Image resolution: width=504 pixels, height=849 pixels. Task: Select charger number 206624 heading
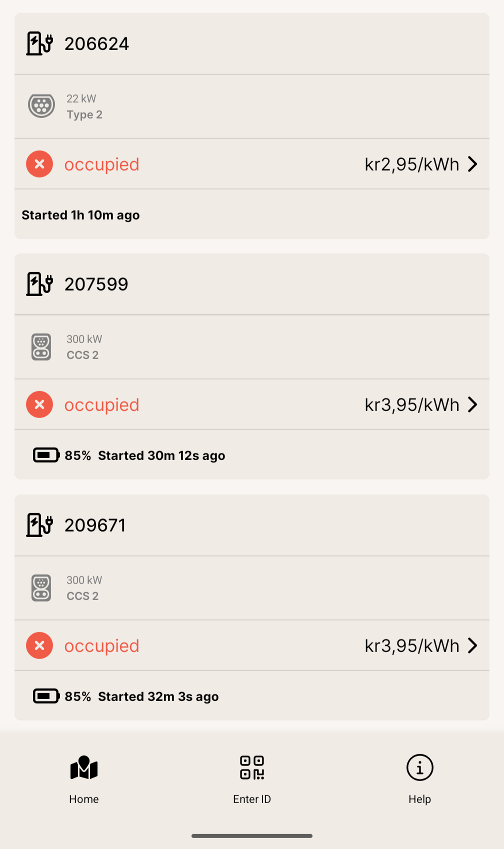pyautogui.click(x=96, y=44)
